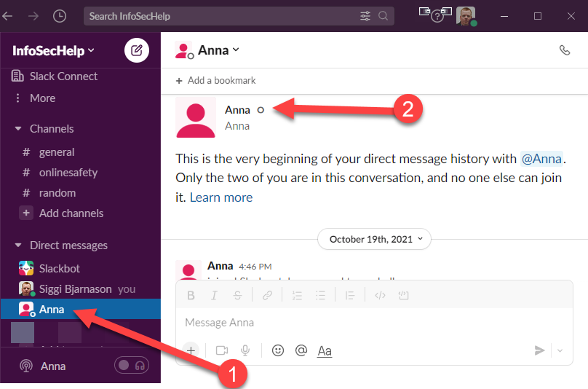This screenshot has height=389, width=588.
Task: Click the Learn more link
Action: coord(221,197)
